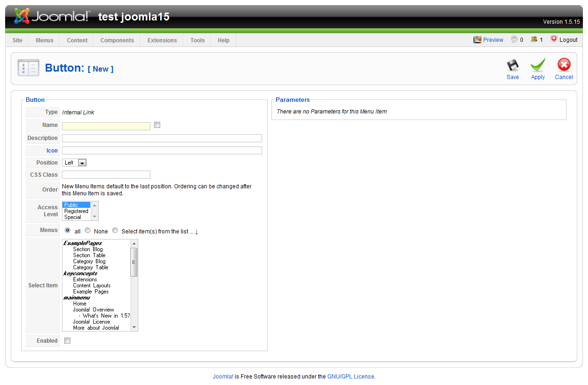Click into the Icon input field
The height and width of the screenshot is (385, 588).
click(162, 150)
